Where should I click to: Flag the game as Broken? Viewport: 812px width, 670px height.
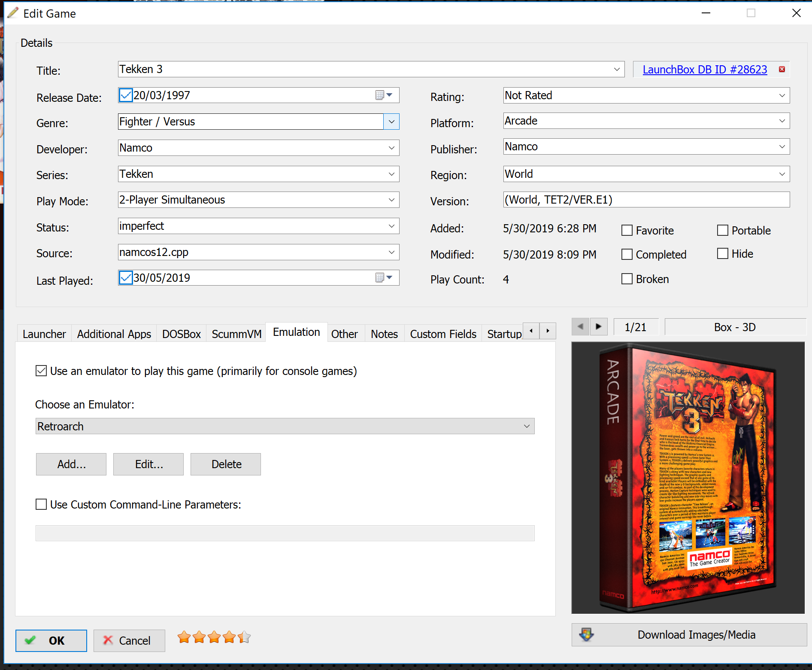coord(627,279)
